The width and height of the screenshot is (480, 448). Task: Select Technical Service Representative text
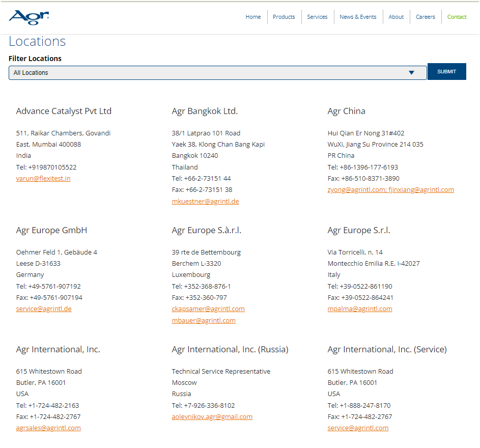pos(221,372)
